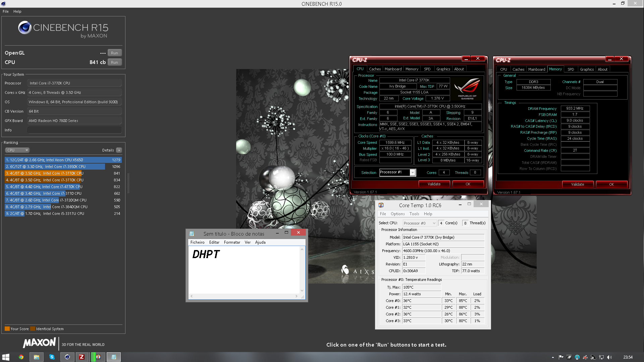
Task: Open Action Center flag icon in tray
Action: [561, 357]
